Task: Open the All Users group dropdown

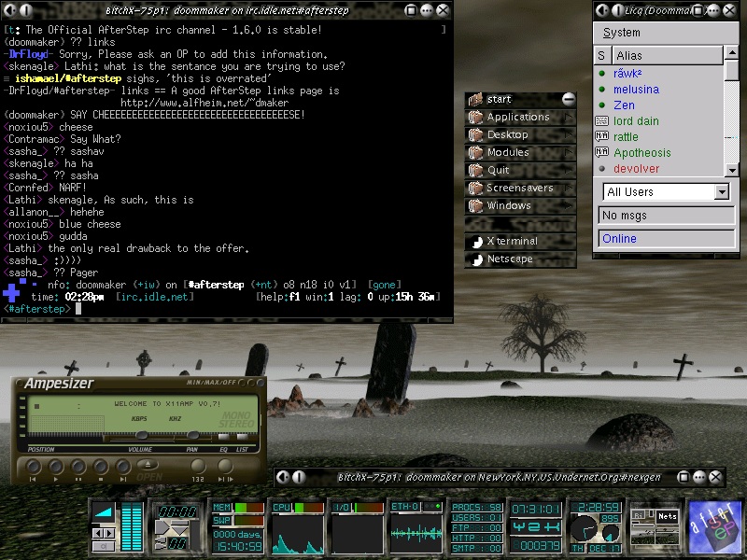Action: tap(721, 192)
